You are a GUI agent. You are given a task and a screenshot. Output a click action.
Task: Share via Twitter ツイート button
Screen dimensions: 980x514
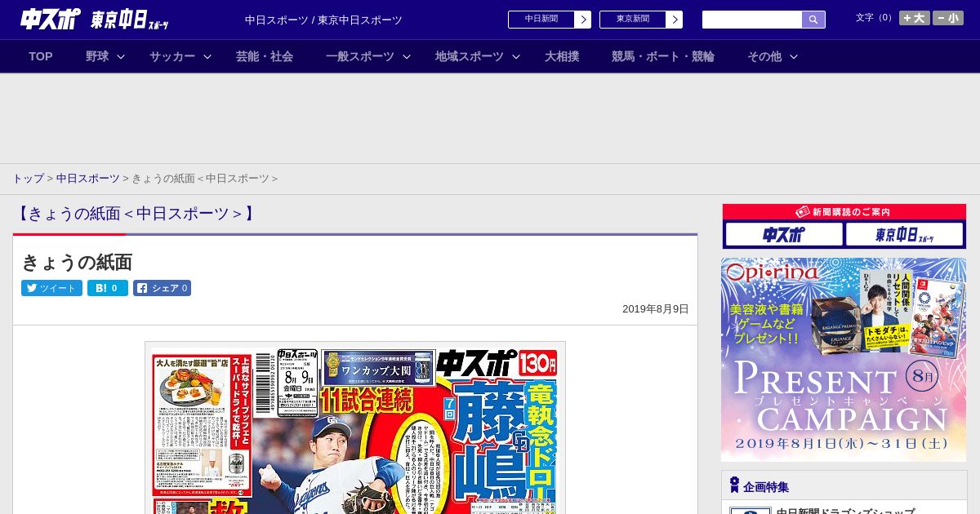(x=51, y=288)
